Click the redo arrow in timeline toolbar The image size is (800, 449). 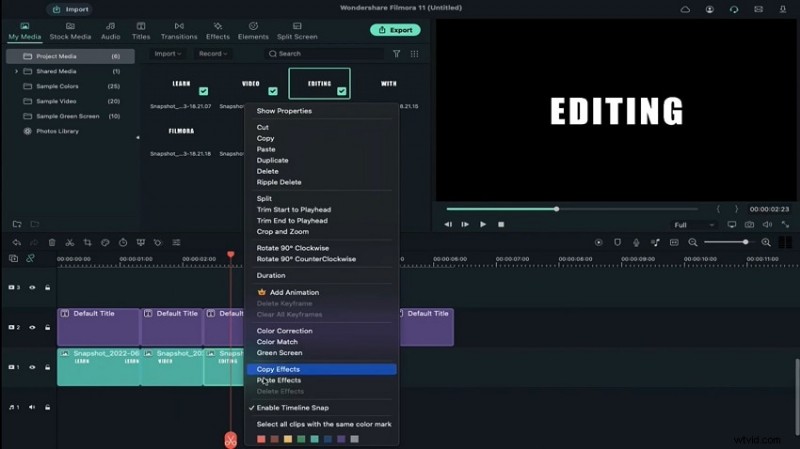tap(34, 243)
